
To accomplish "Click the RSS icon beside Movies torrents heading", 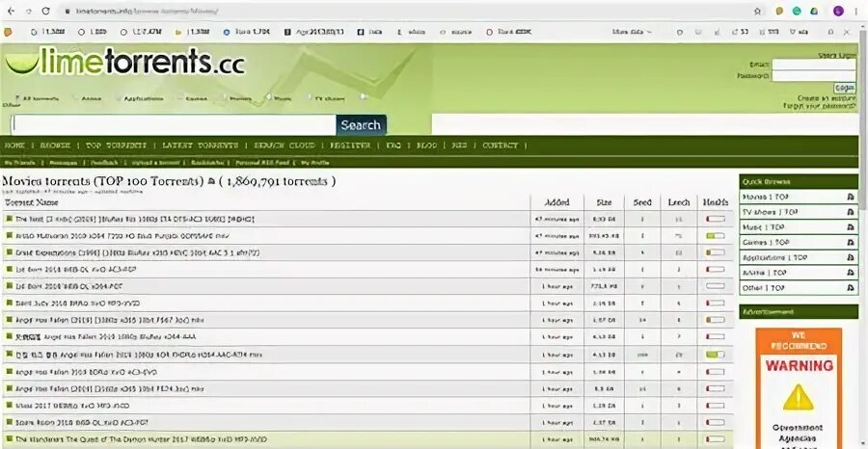I will [x=211, y=182].
